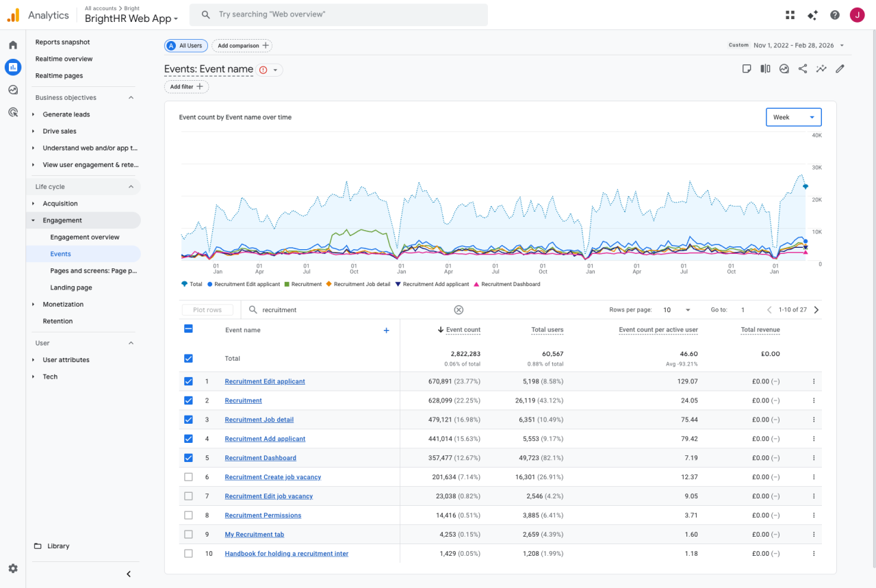Viewport: 876px width, 588px height.
Task: Toggle the select-all checkbox in table header
Action: coord(188,329)
